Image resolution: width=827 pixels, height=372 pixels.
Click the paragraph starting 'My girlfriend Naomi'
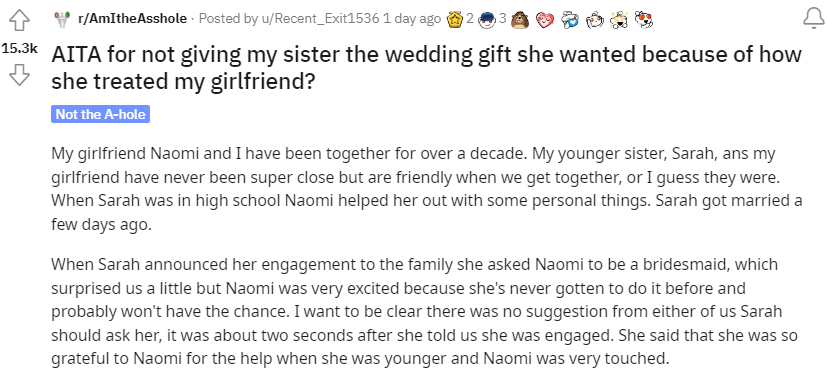(427, 189)
